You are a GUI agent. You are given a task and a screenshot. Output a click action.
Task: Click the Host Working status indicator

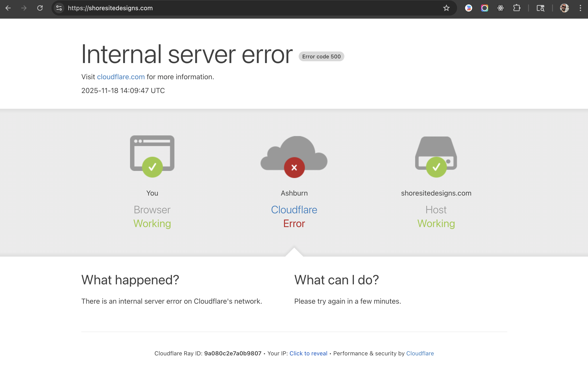pos(436,224)
